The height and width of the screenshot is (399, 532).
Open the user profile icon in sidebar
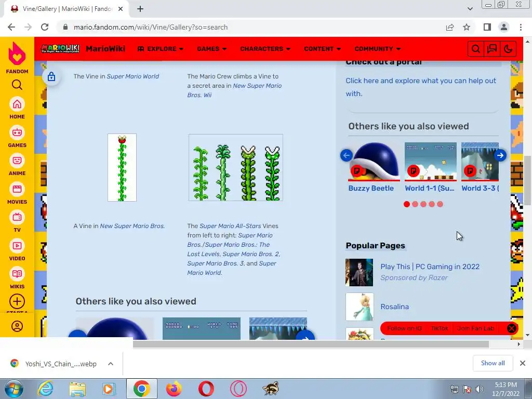pos(17,326)
